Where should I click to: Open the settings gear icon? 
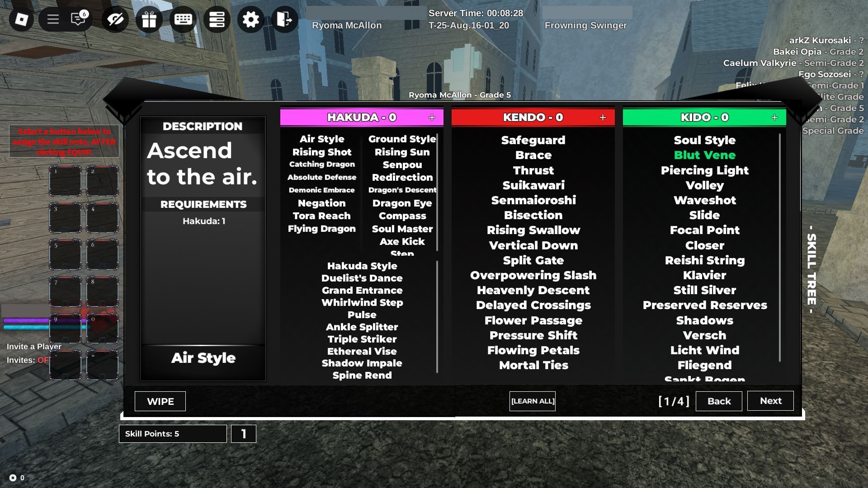coord(250,19)
